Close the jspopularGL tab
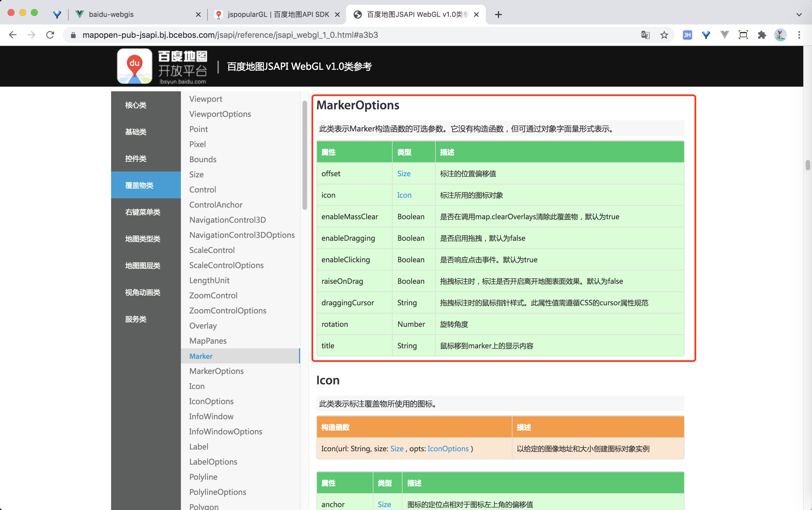Screen dimensions: 812x510 point(337,15)
